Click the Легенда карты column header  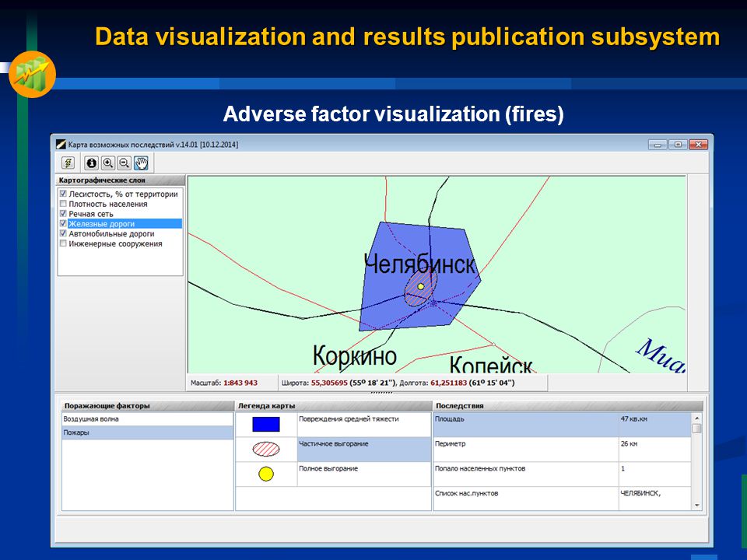pos(334,406)
